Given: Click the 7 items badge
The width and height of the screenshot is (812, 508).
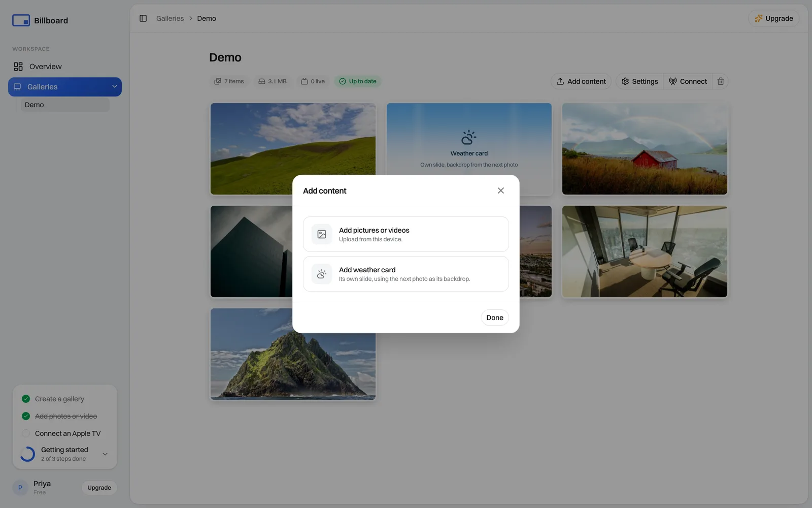Looking at the screenshot, I should click(229, 81).
